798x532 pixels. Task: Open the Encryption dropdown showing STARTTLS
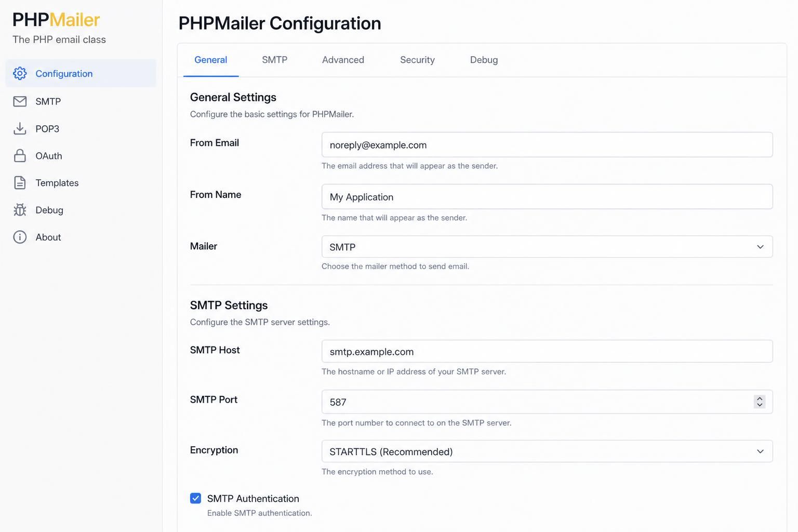pyautogui.click(x=547, y=451)
